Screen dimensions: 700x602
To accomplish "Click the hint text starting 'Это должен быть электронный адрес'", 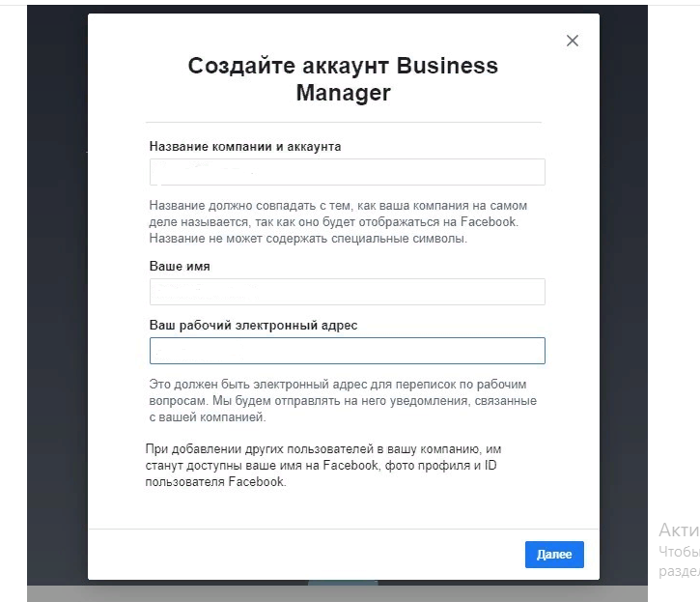I will click(x=343, y=401).
